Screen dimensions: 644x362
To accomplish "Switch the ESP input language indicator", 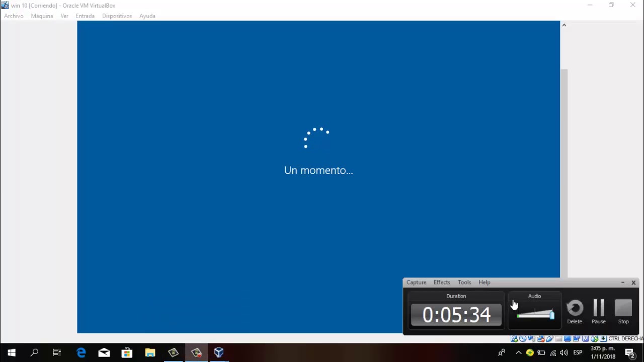I will click(578, 352).
